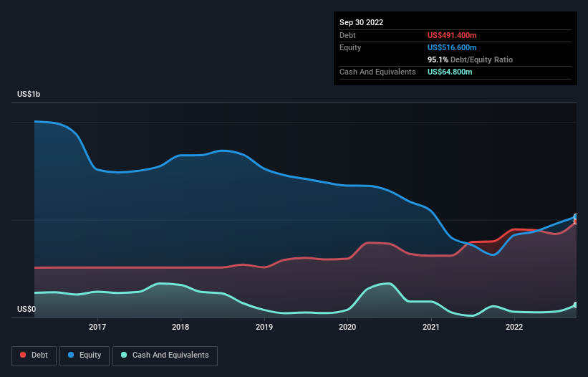Click the red Debt endpoint marker
Viewport: 588px width, 377px height.
click(576, 221)
